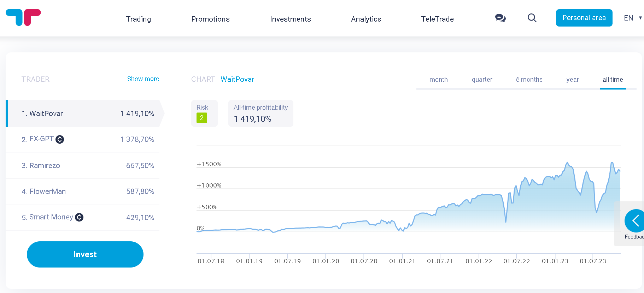Click the green risk level 2 badge
The image size is (644, 293).
pos(202,118)
